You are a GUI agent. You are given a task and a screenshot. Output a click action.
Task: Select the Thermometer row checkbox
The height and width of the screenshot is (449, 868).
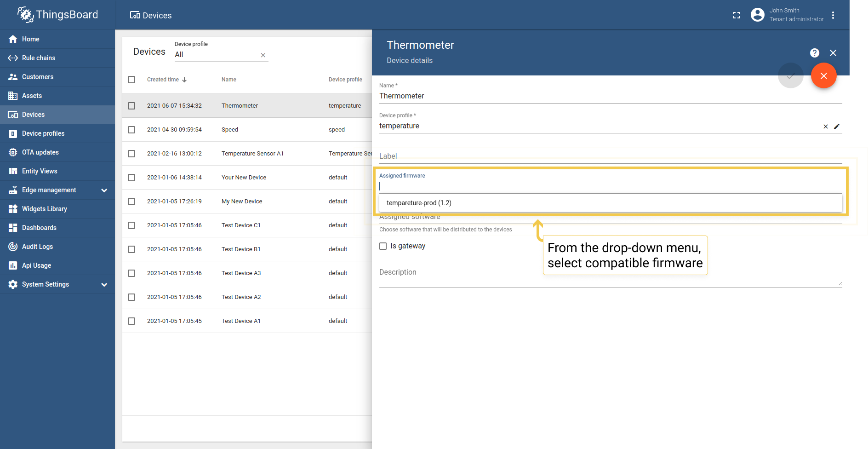click(131, 106)
